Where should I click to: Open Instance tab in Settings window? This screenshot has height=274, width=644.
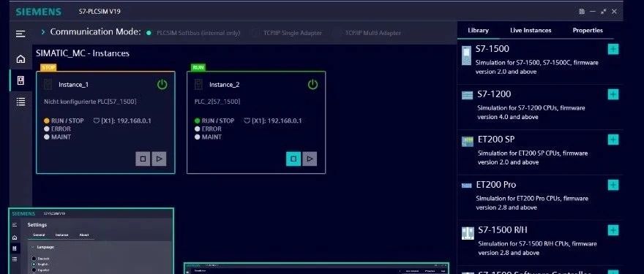(62, 235)
